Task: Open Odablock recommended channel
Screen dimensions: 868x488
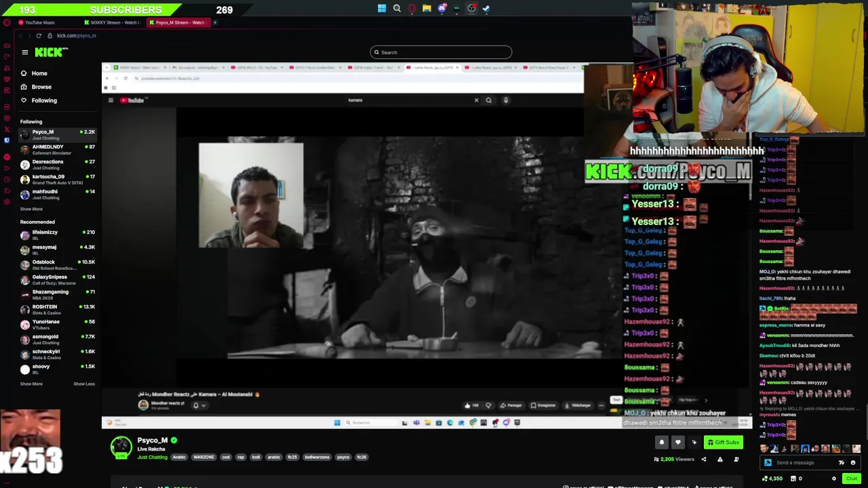Action: click(58, 264)
